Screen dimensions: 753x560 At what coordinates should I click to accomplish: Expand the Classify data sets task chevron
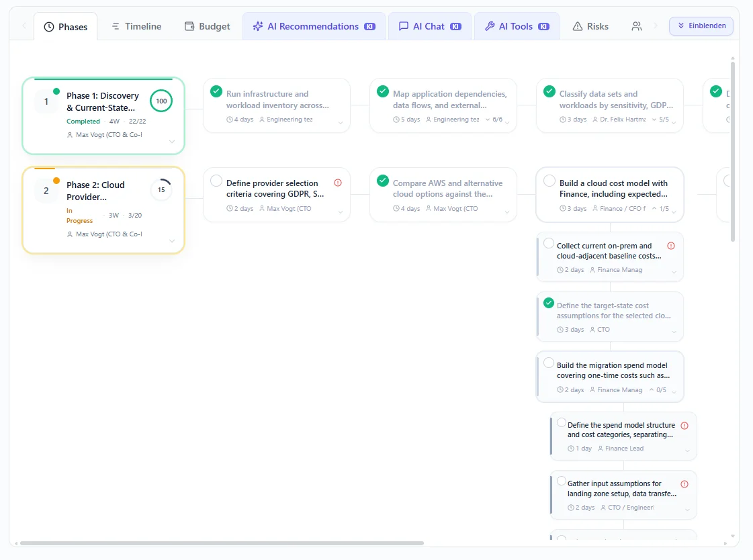pyautogui.click(x=674, y=123)
